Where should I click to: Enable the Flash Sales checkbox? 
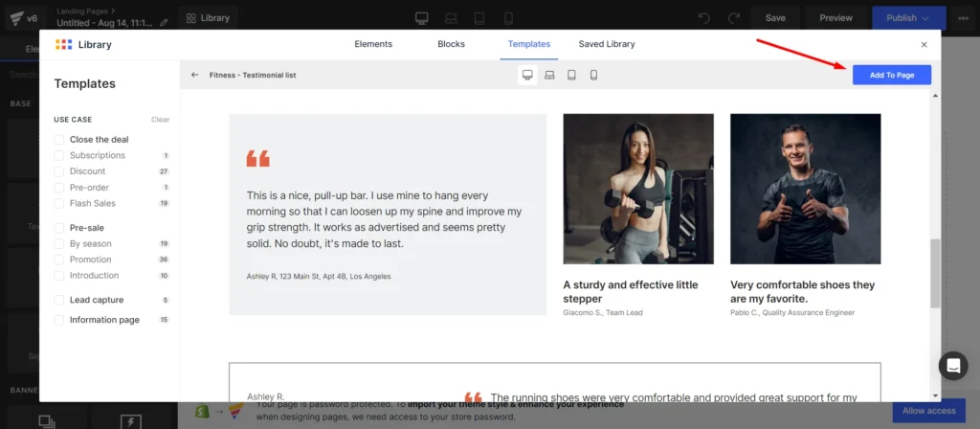click(59, 203)
